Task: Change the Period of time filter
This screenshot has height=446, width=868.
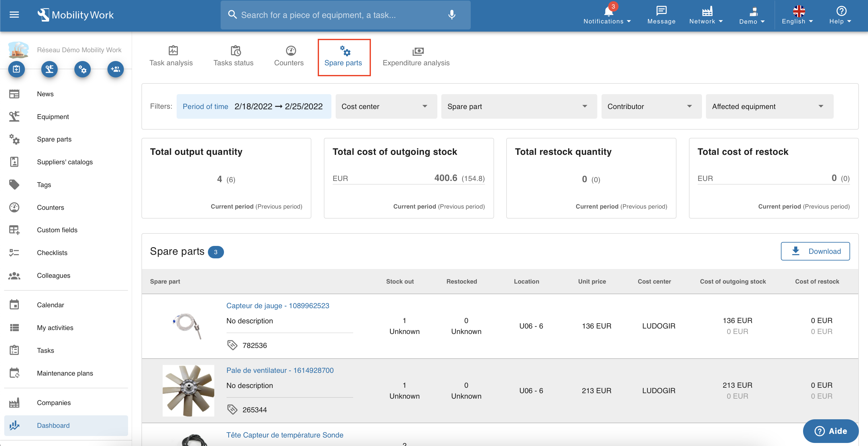Action: click(x=254, y=106)
